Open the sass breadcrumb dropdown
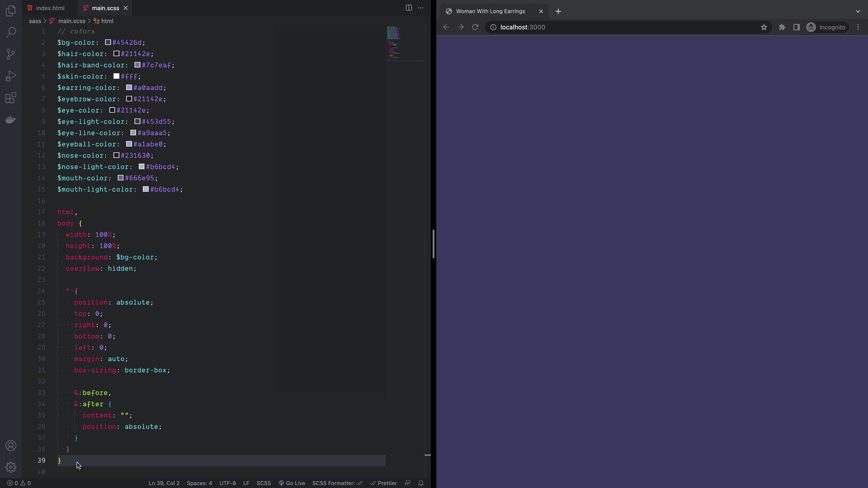The image size is (868, 488). (x=35, y=21)
